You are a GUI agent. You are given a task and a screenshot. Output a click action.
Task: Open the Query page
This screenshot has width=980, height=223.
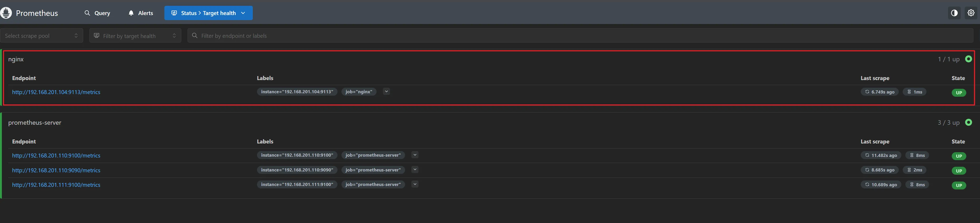click(x=97, y=13)
